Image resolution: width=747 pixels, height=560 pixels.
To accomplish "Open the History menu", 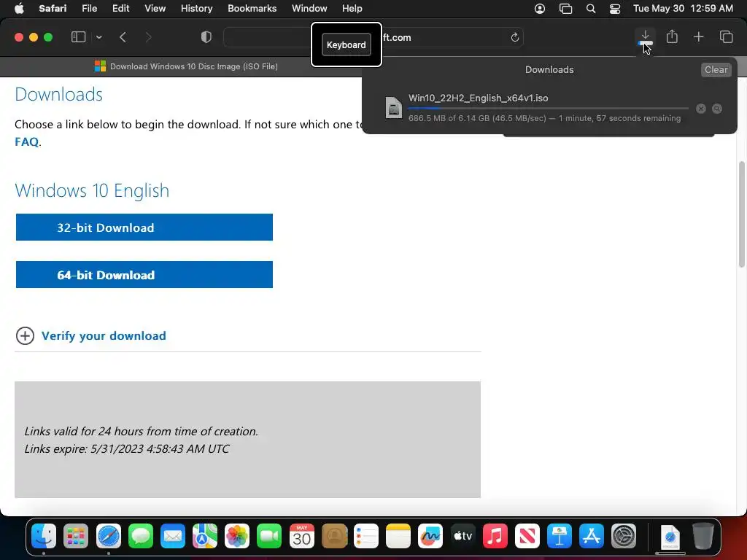I will pos(196,9).
